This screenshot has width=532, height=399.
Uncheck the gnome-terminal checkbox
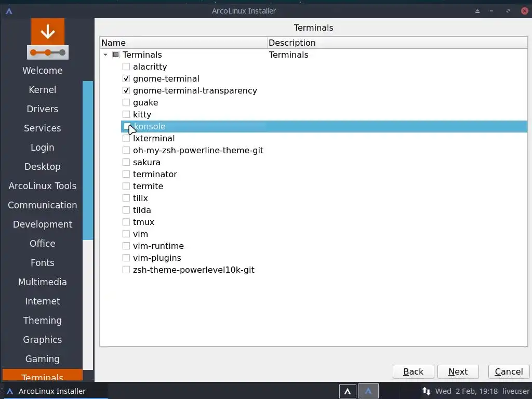point(126,79)
